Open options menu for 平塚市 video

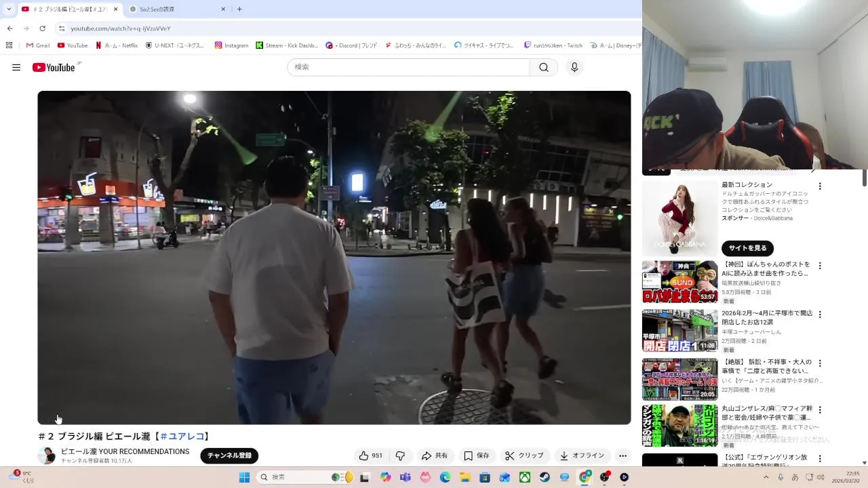820,314
